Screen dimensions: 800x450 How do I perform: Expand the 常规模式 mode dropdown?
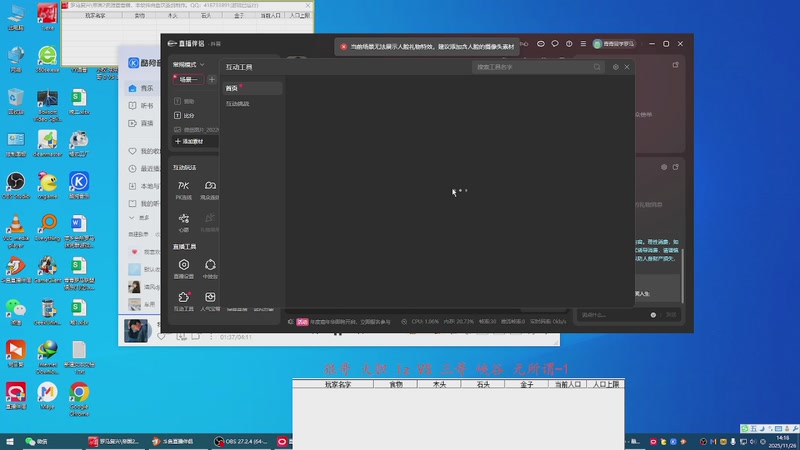point(188,65)
